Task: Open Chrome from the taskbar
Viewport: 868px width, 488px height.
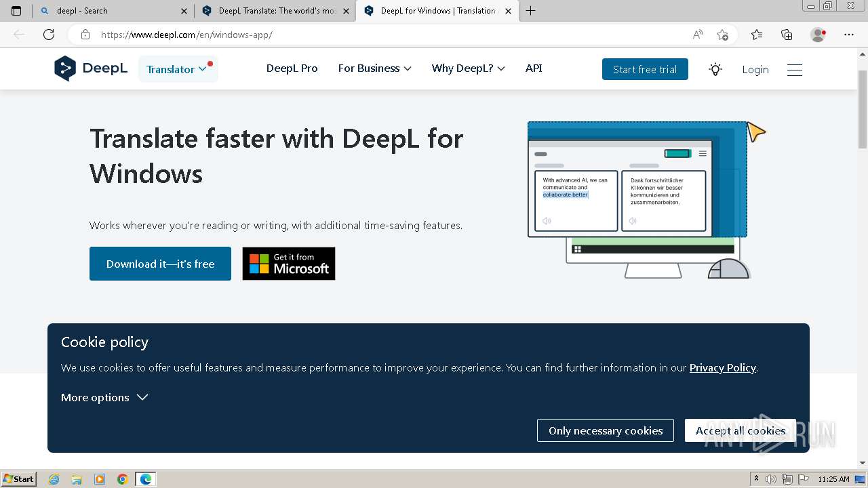Action: point(123,479)
